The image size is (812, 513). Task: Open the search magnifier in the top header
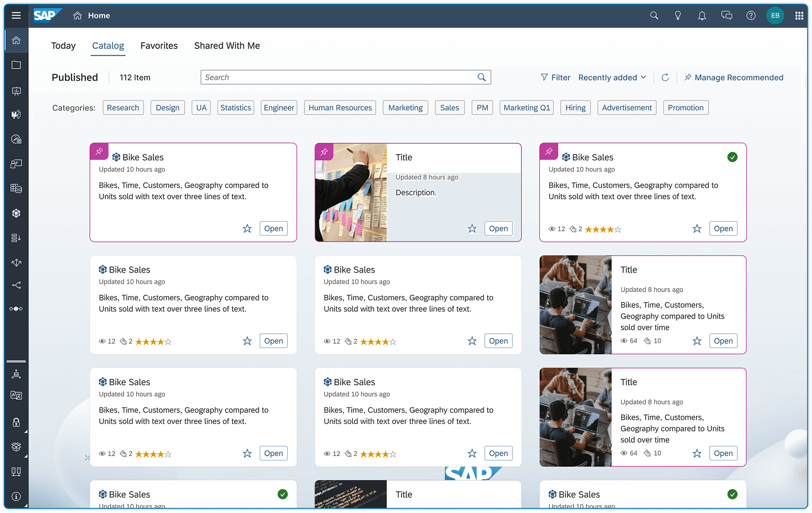coord(654,16)
